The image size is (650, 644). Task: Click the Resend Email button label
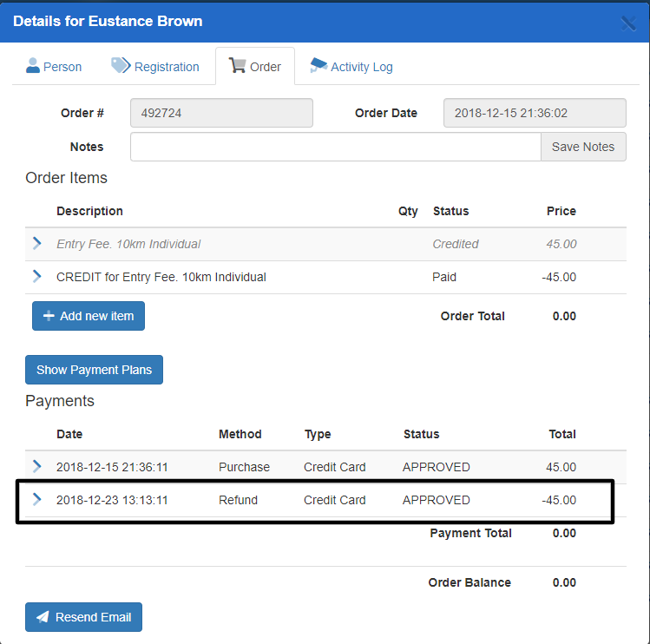click(x=93, y=617)
